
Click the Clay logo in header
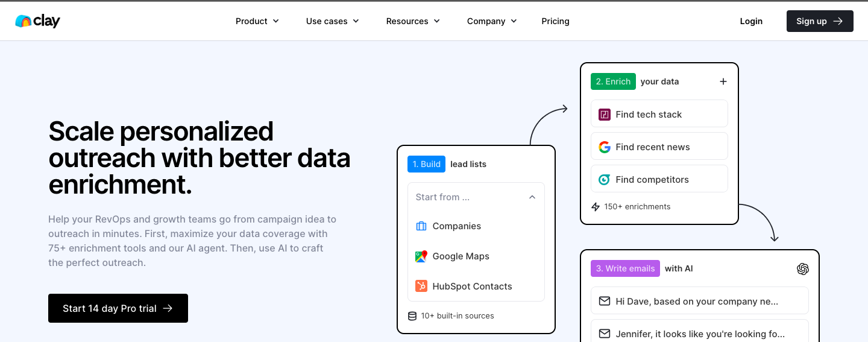point(37,21)
